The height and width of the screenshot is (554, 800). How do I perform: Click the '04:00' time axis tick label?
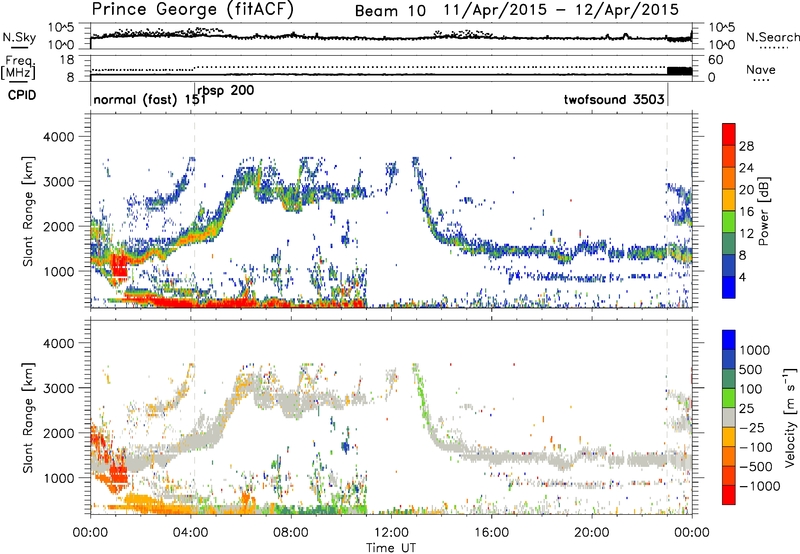click(x=190, y=533)
